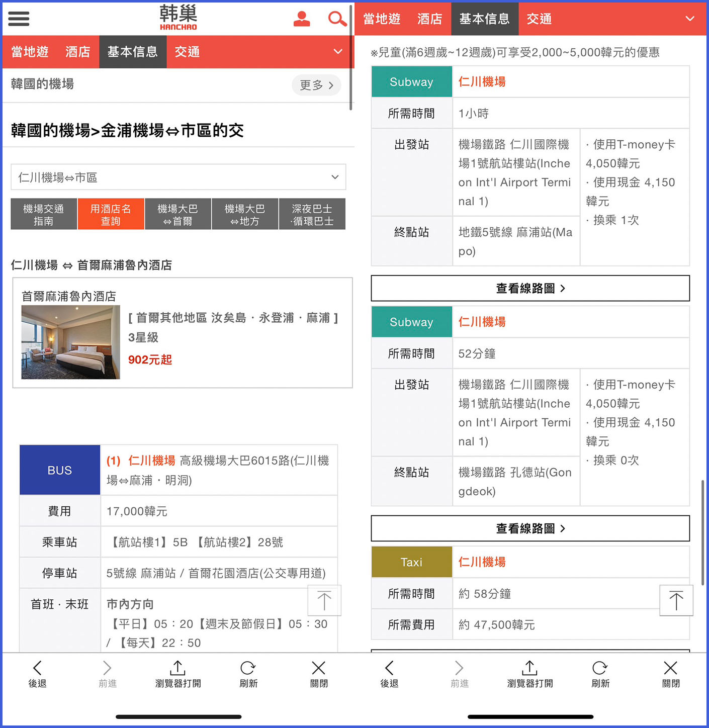This screenshot has height=728, width=709.
Task: Close the page with the 關閉 X icon
Action: [318, 674]
